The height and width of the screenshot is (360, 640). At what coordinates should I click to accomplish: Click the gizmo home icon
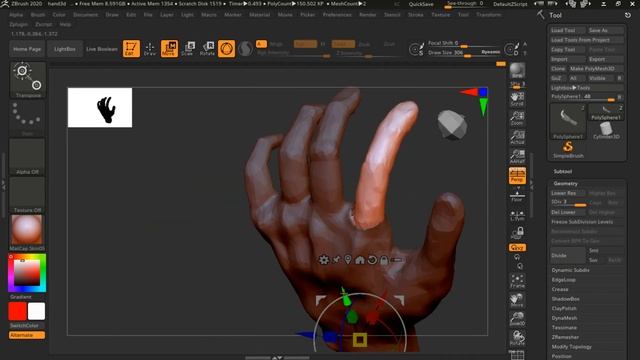(x=360, y=260)
